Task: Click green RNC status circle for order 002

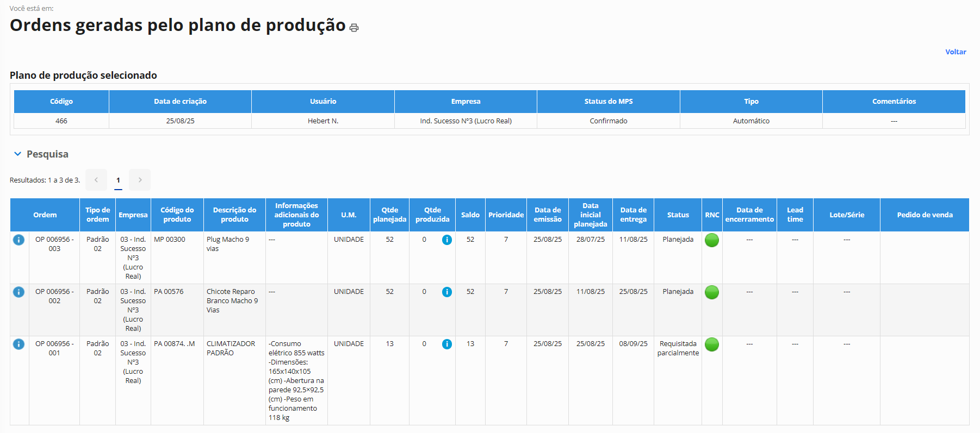Action: (711, 292)
